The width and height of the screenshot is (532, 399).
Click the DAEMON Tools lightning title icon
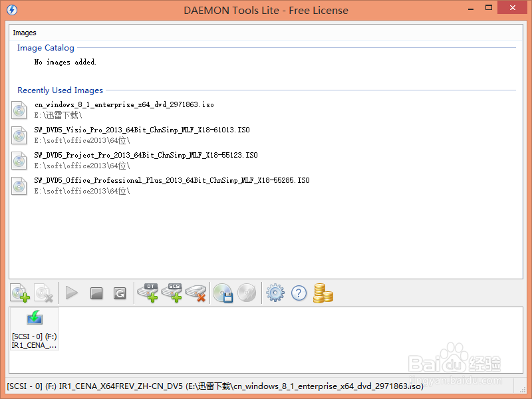12,10
